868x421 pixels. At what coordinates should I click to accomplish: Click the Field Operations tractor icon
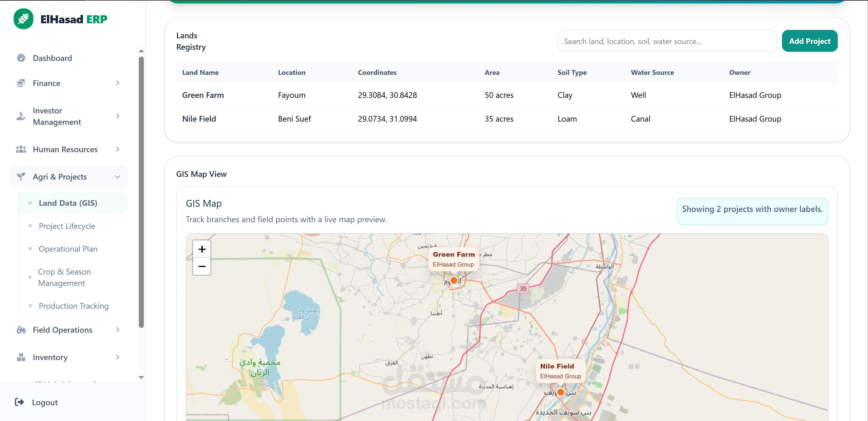tap(21, 330)
